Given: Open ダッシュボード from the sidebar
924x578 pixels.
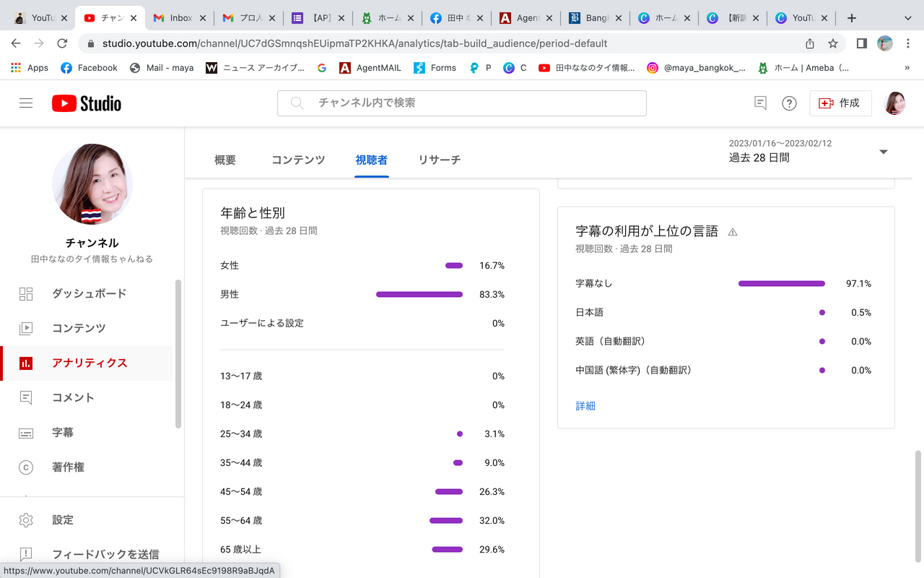Looking at the screenshot, I should [89, 293].
